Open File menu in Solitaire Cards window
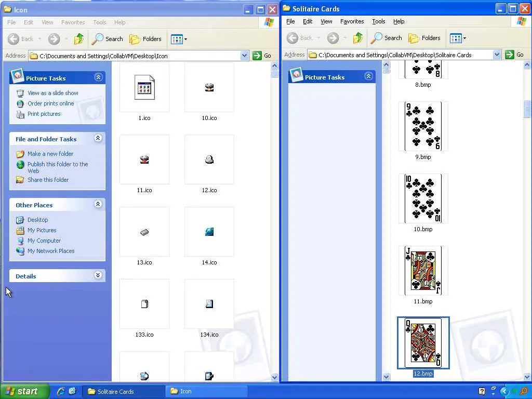 290,21
